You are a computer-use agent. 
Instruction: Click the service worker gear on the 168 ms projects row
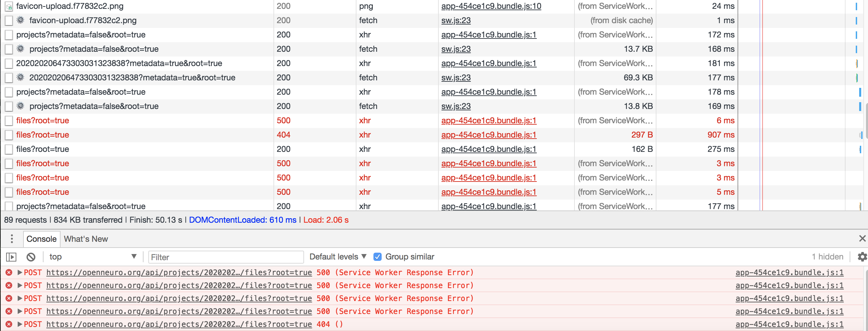[x=21, y=49]
